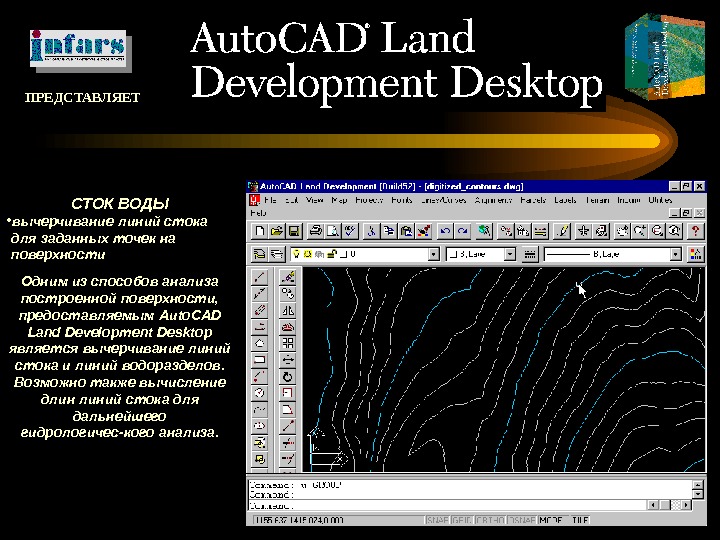This screenshot has width=720, height=540.
Task: Select the Erase tool in modify toolbar
Action: (x=288, y=277)
